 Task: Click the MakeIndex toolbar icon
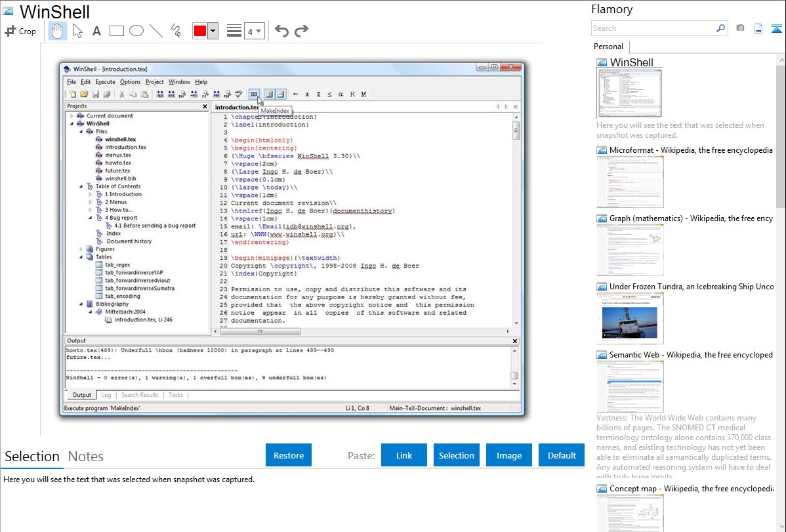[254, 94]
